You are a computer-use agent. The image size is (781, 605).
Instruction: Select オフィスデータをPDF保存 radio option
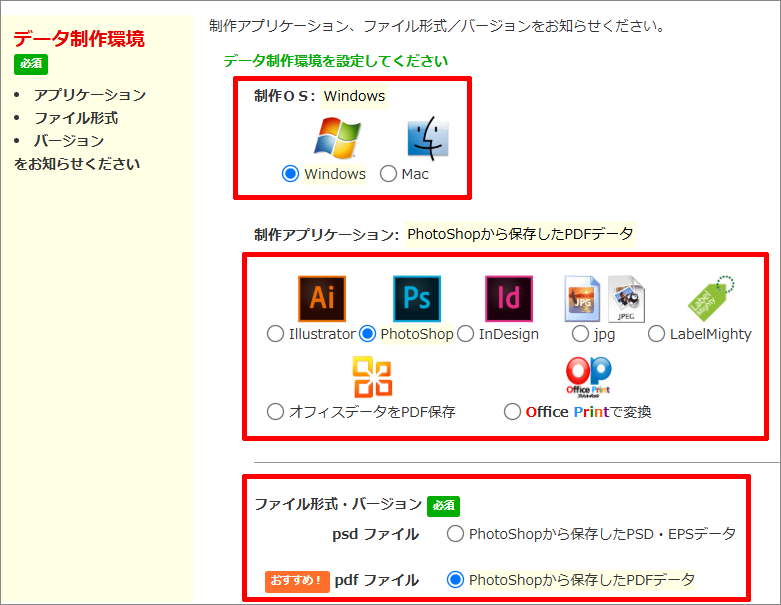tap(275, 412)
